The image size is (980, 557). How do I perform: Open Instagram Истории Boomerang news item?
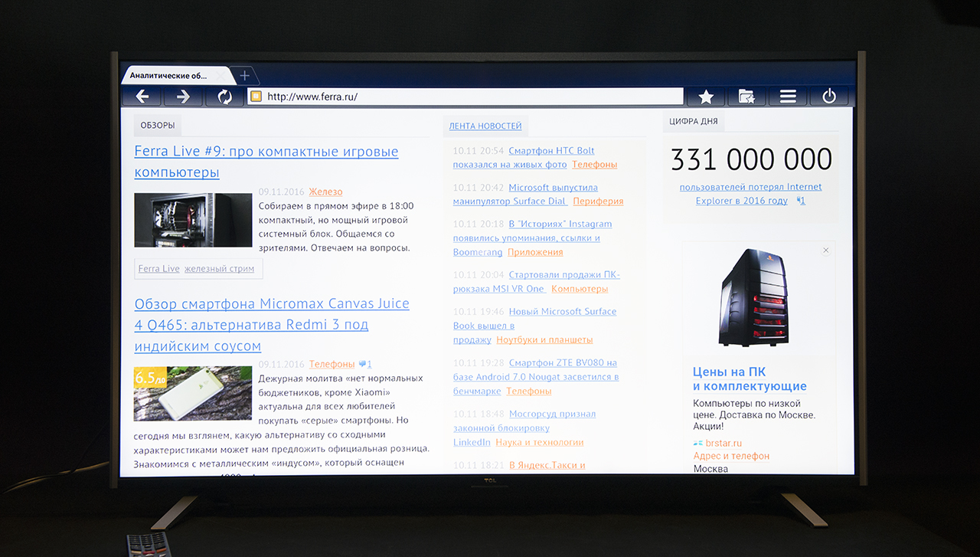532,238
